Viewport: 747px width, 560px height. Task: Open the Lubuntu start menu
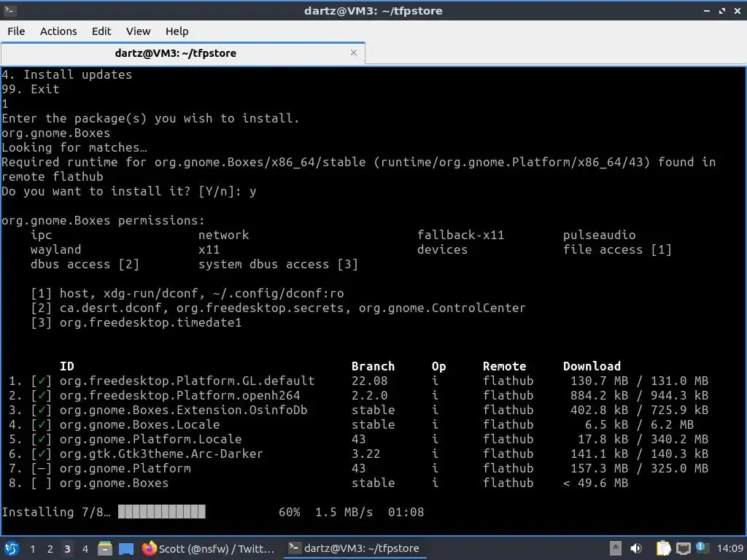[x=12, y=548]
